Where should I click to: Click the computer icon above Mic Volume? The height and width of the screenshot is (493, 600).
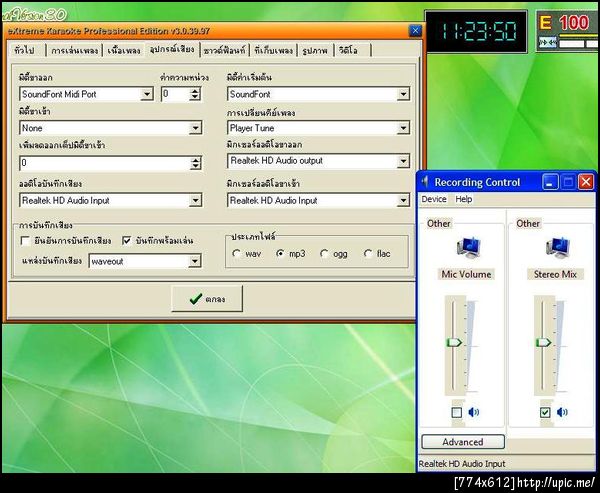[468, 247]
